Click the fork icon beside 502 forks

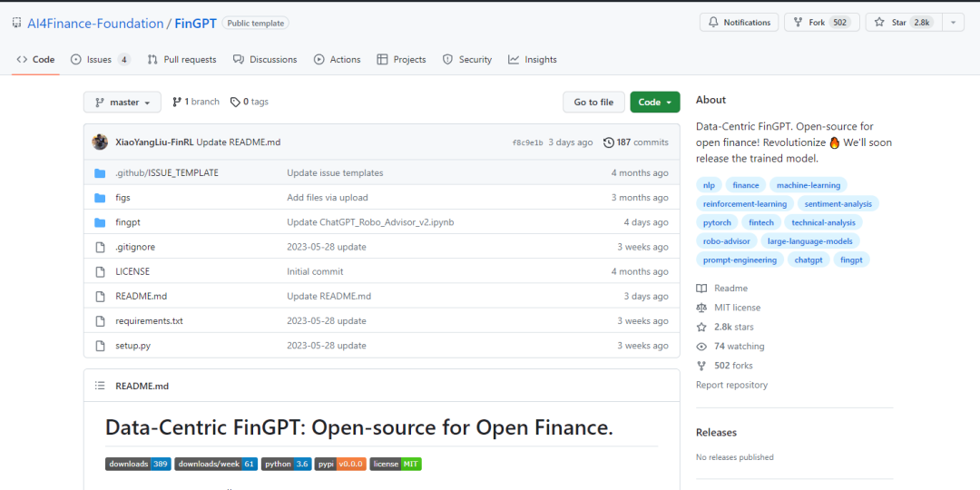pos(701,366)
